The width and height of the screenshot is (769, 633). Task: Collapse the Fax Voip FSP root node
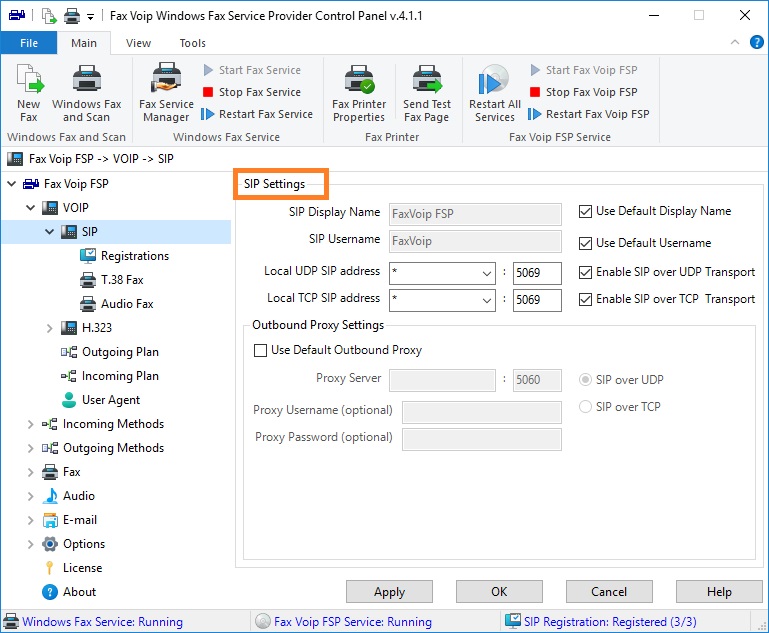[12, 183]
